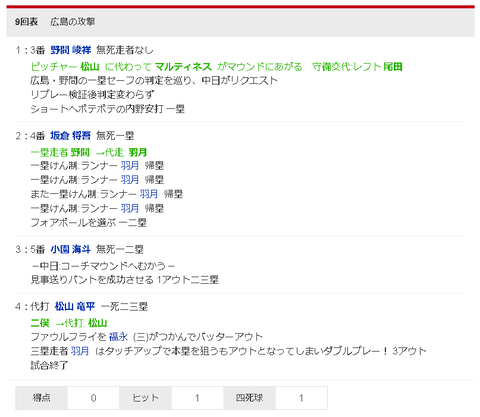Select line リプレー検証後判定変わらず
The image size is (480, 417).
(92, 95)
